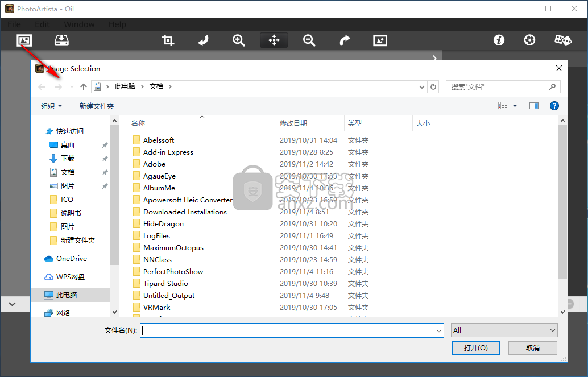Select the pan/move tool icon

click(x=274, y=40)
